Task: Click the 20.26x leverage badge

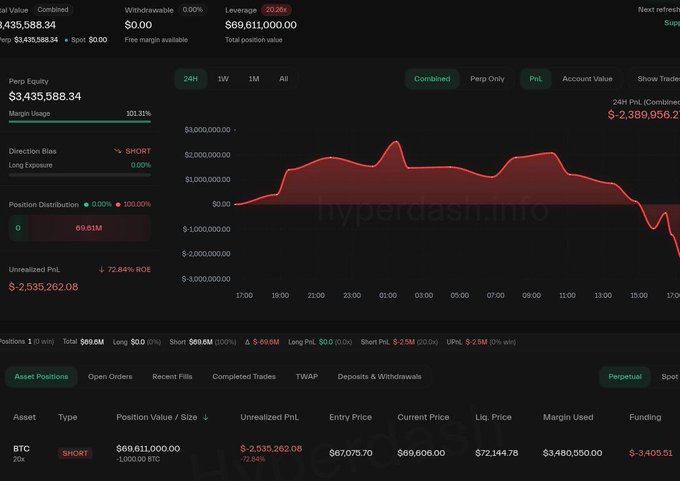Action: (x=276, y=9)
